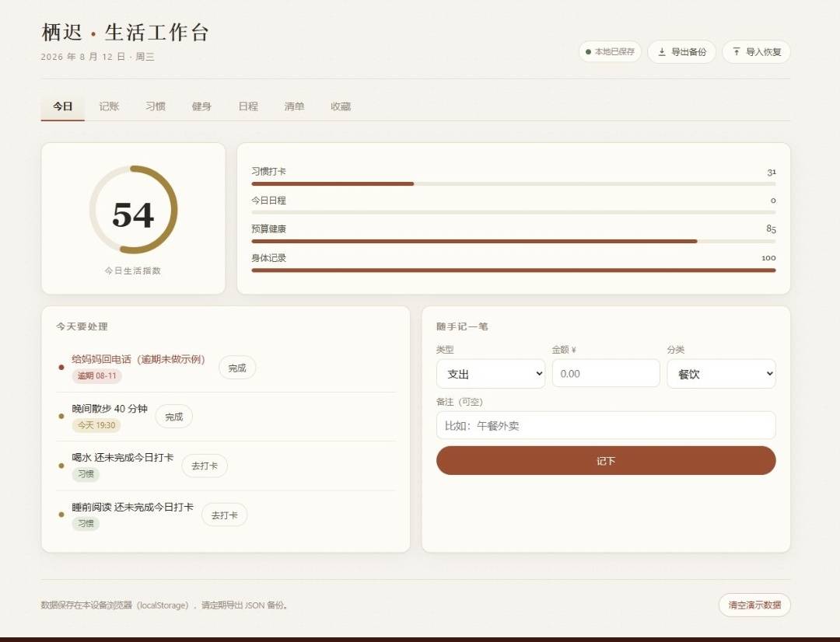840x642 pixels.
Task: Open the 记账 tab
Action: pyautogui.click(x=109, y=106)
